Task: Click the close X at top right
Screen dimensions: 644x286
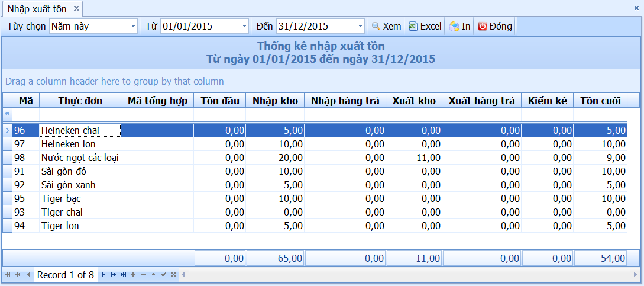Action: (x=637, y=8)
